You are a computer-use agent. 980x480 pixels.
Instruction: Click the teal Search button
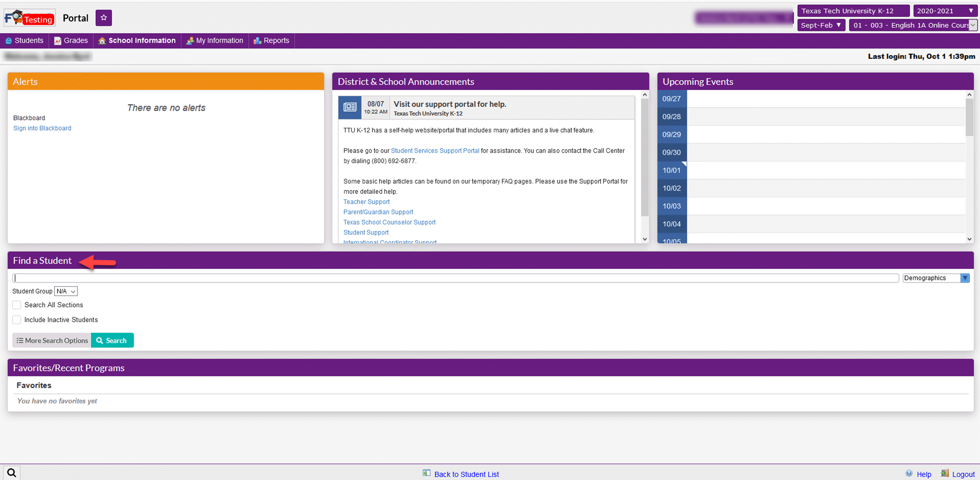pos(112,341)
